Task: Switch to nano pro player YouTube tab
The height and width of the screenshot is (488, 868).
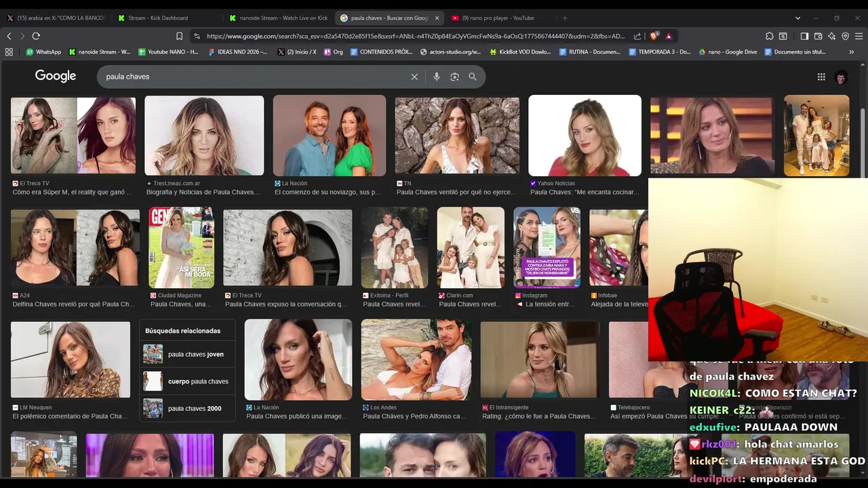Action: tap(502, 18)
